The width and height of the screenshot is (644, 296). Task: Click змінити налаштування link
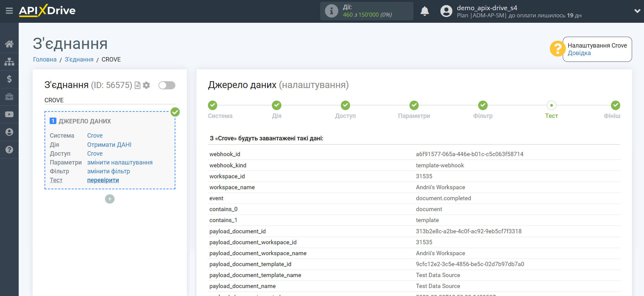120,162
